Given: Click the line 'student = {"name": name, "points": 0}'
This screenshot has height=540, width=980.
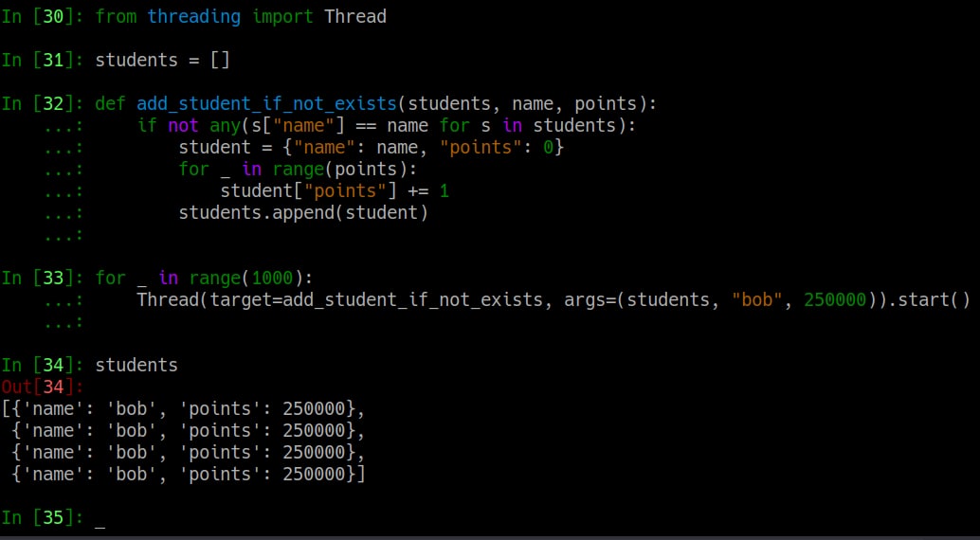Looking at the screenshot, I should point(372,148).
